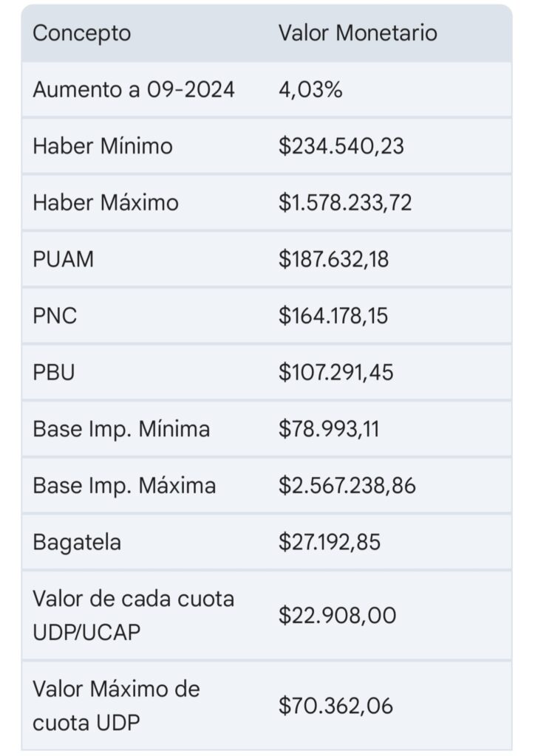Select the Haber Mínimo label
This screenshot has height=756, width=535.
point(102,146)
